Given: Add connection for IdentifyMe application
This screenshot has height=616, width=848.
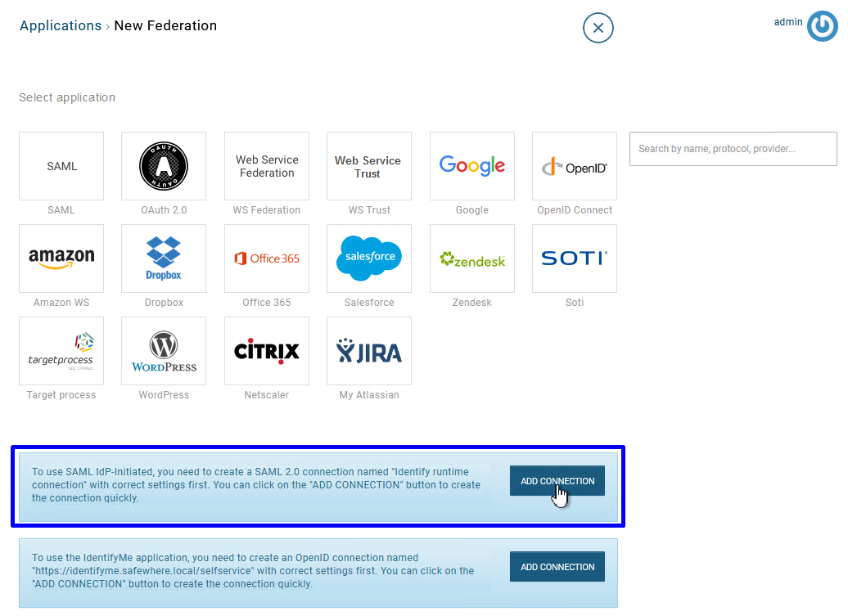Looking at the screenshot, I should pos(557,567).
